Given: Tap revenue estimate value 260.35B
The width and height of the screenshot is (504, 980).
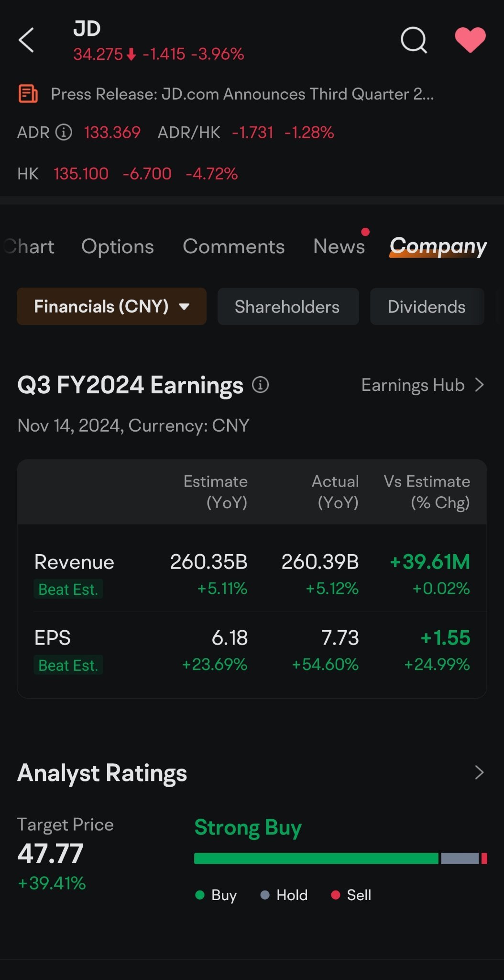Looking at the screenshot, I should coord(208,562).
